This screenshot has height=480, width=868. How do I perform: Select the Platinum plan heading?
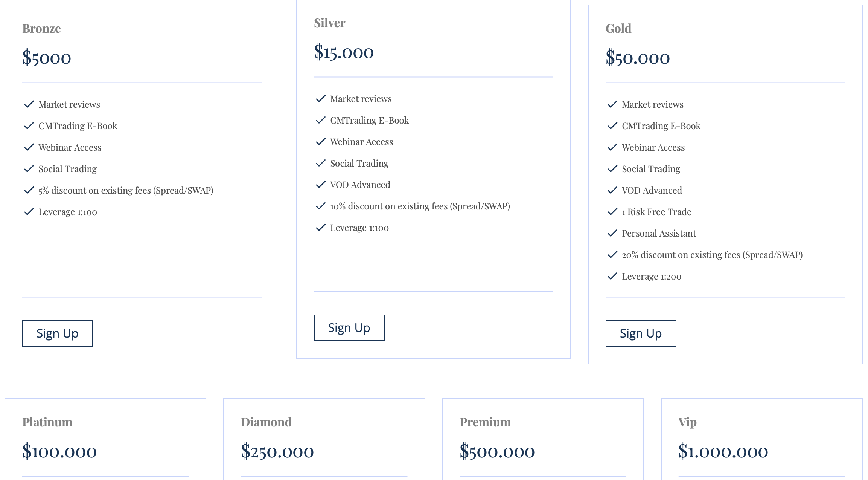coord(47,422)
